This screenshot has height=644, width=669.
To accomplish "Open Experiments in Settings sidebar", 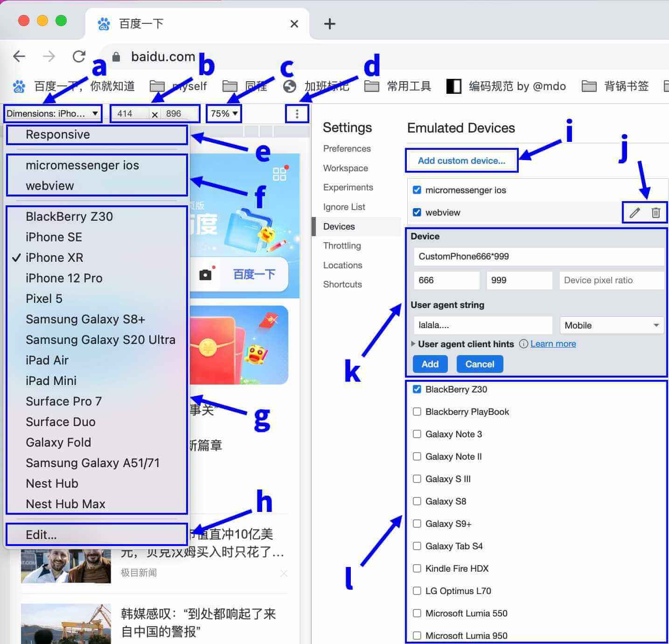I will 348,187.
